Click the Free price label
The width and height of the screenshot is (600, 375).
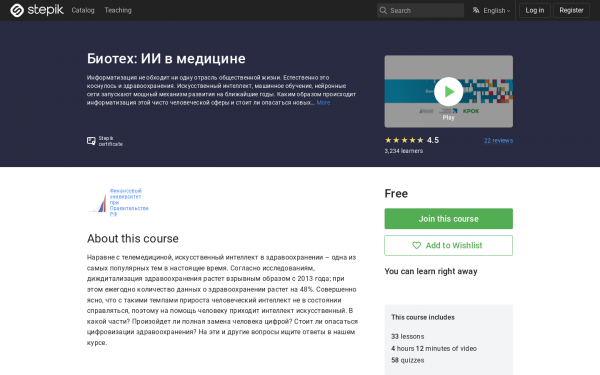[396, 193]
